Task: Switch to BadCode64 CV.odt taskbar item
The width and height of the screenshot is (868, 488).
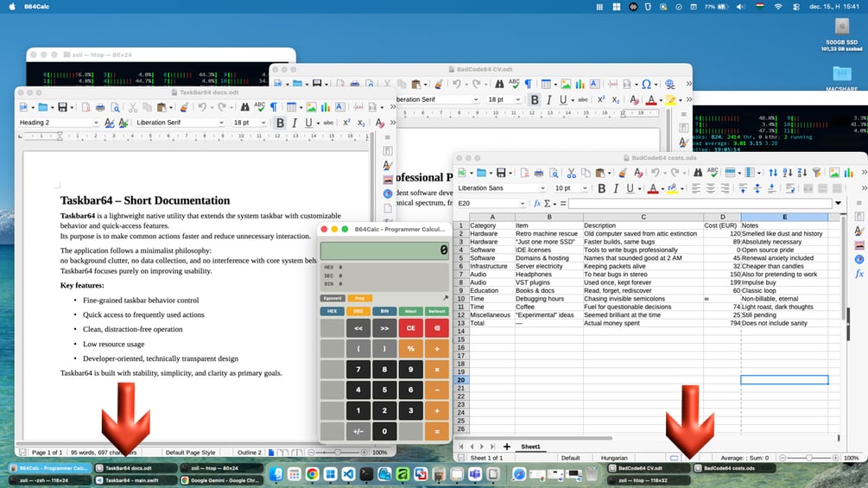Action: click(x=649, y=468)
